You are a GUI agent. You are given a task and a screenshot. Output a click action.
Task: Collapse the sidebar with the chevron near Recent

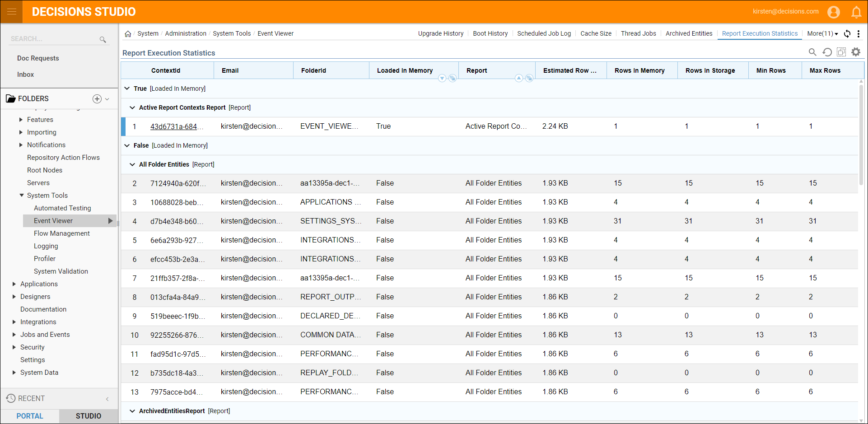[x=107, y=399]
